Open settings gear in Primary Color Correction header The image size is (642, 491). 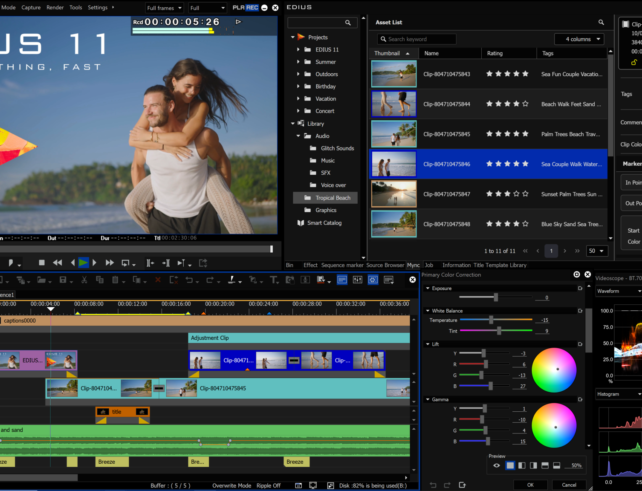(576, 274)
